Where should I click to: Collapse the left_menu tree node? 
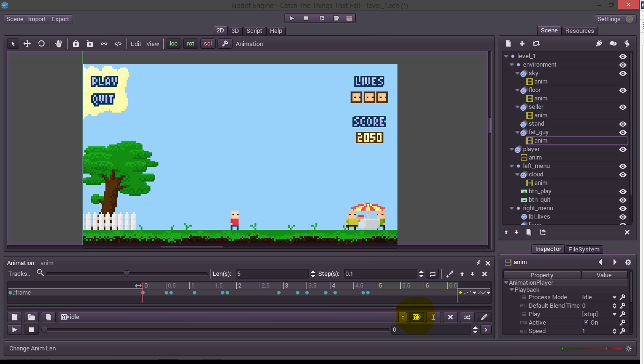point(512,166)
